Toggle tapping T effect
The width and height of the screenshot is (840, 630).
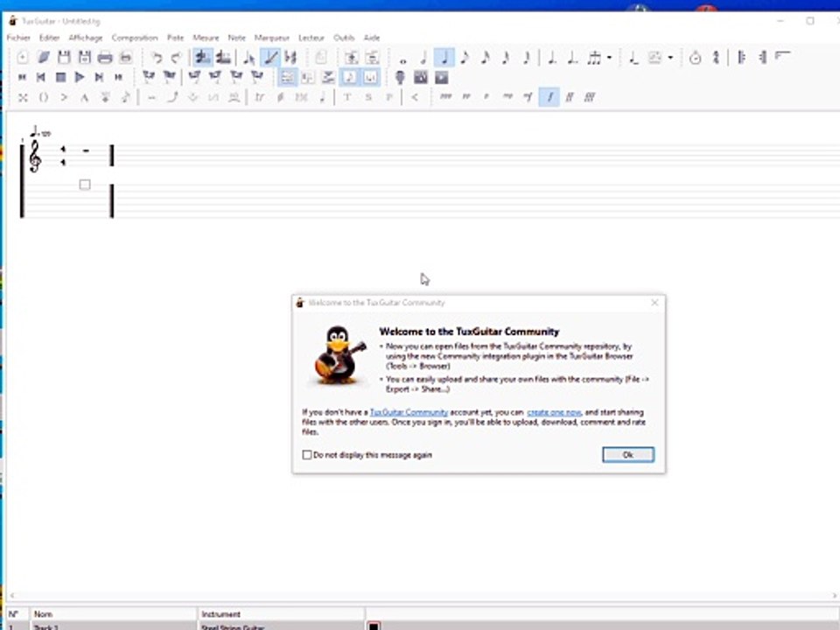coord(347,97)
